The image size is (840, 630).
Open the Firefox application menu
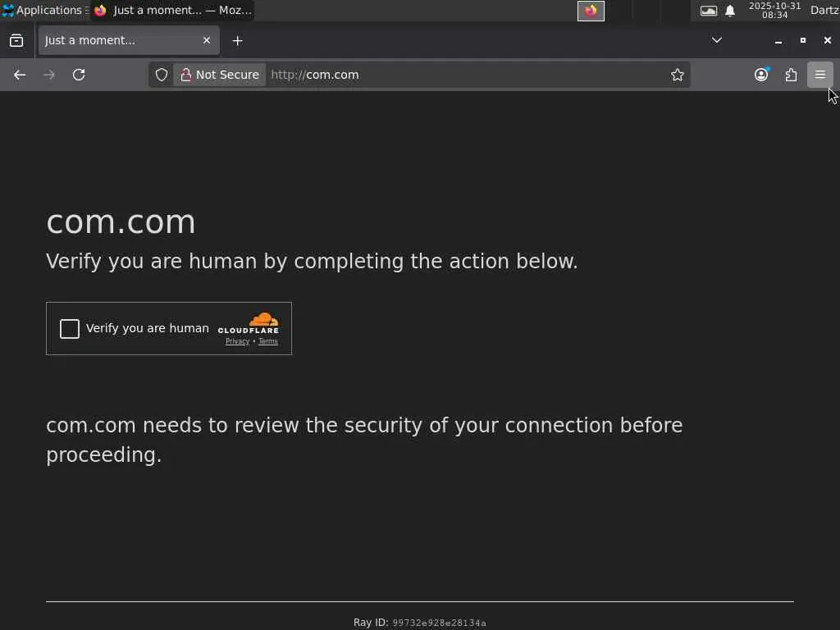pos(820,75)
